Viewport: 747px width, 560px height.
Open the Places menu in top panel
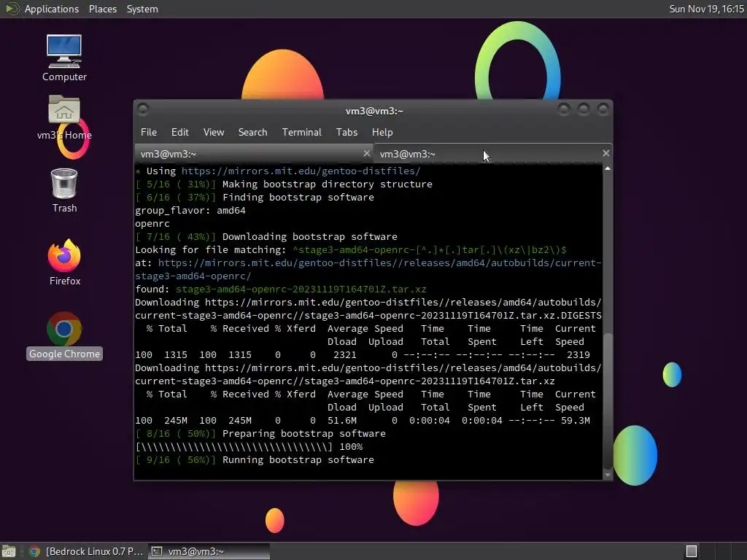102,9
